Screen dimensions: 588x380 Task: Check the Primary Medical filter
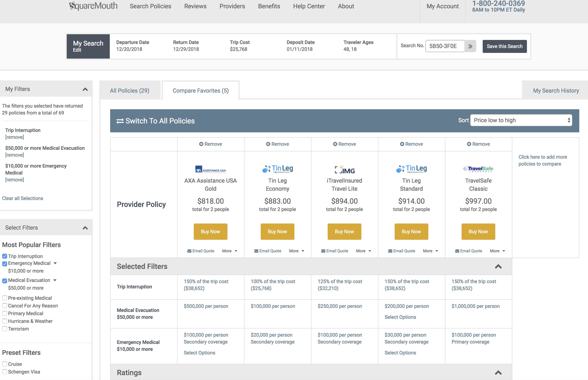click(x=4, y=314)
